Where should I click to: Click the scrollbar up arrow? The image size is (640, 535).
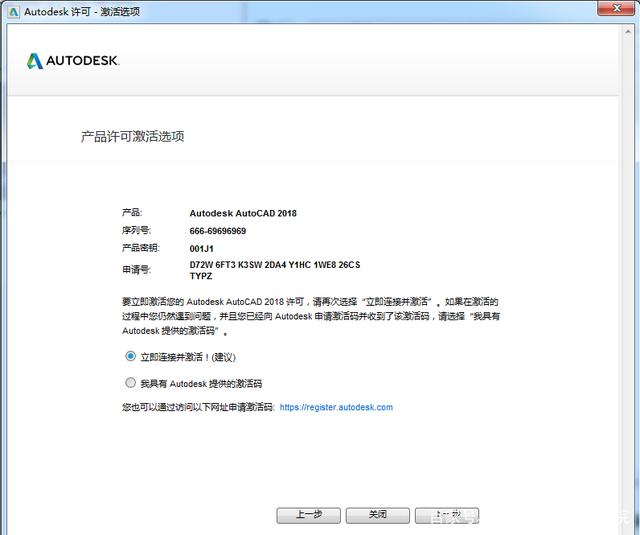(628, 31)
